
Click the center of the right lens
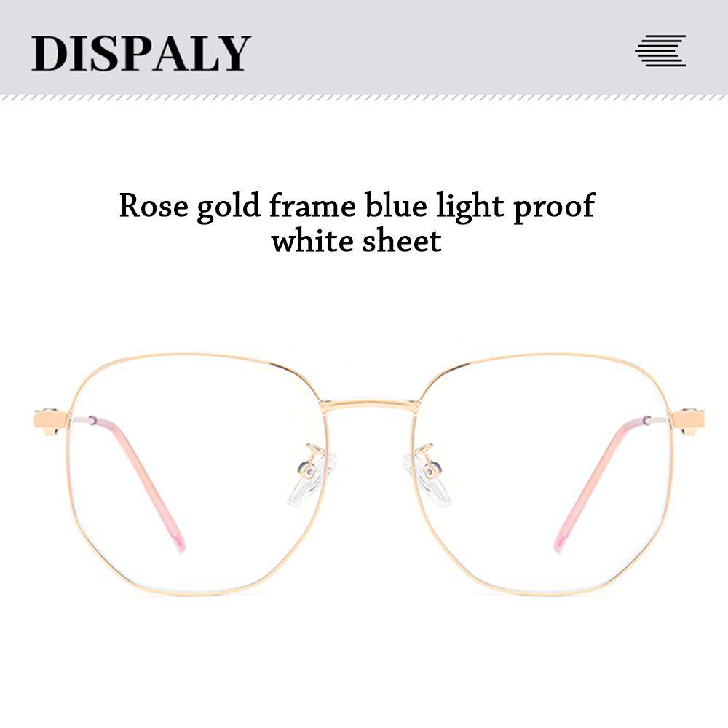[x=542, y=474]
